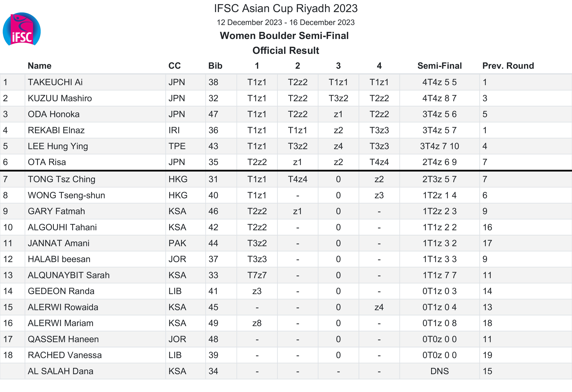This screenshot has height=392, width=572.
Task: Select the RACHED Vanessa name cell
Action: pyautogui.click(x=65, y=355)
